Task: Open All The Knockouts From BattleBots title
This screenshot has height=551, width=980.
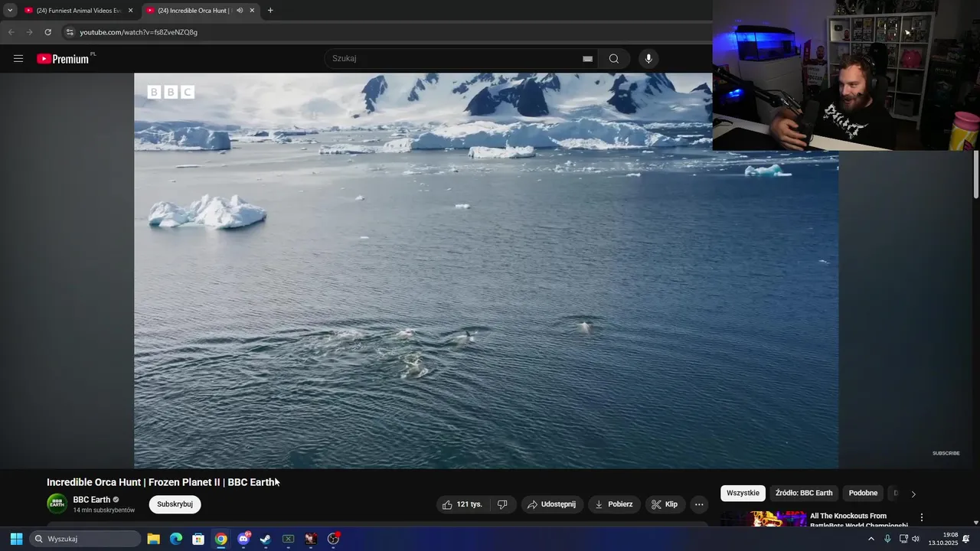Action: click(x=859, y=520)
